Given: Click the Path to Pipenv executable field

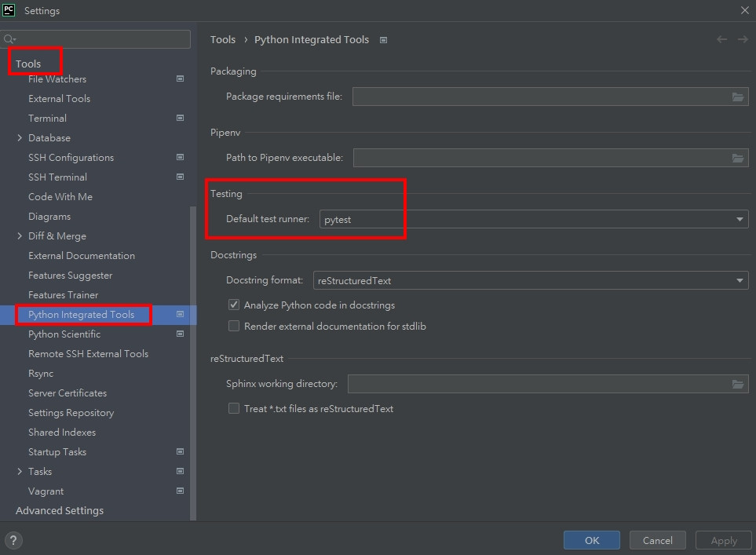Looking at the screenshot, I should (550, 158).
